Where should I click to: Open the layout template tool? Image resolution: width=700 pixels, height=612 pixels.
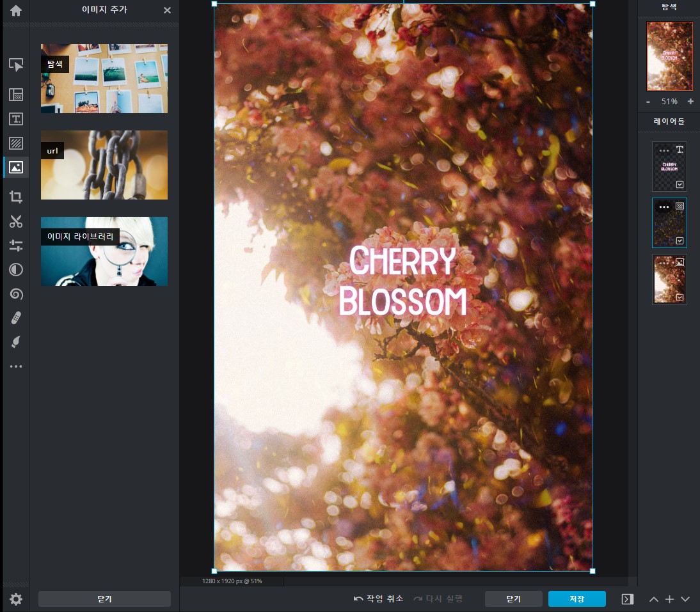coord(15,95)
